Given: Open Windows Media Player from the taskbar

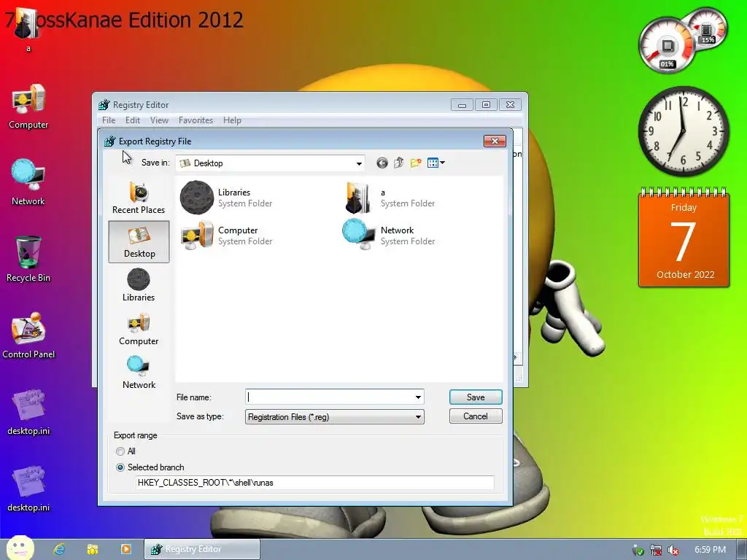Looking at the screenshot, I should pyautogui.click(x=125, y=549).
